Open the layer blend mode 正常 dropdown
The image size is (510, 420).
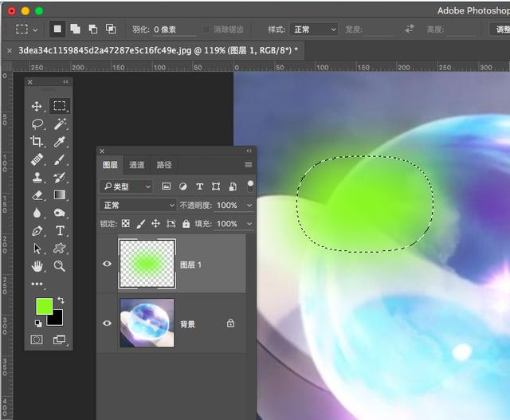tap(138, 206)
